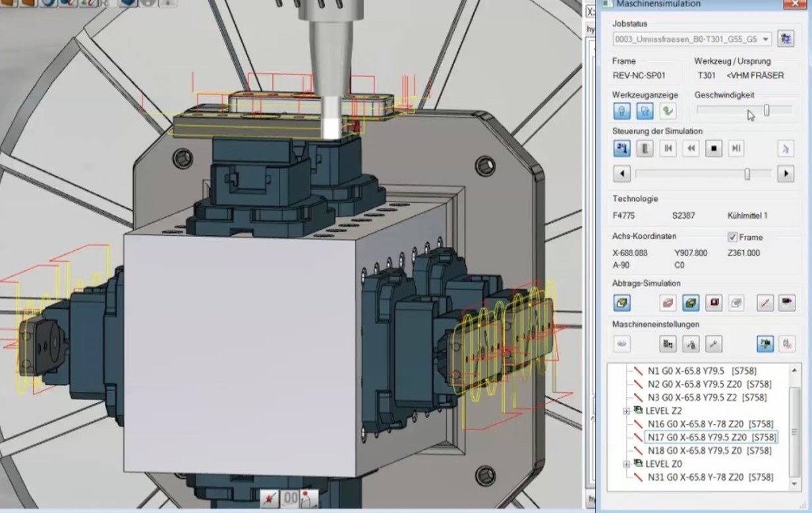Click the green arrow icon under Werkzeuganzeige
Image resolution: width=812 pixels, height=513 pixels.
(x=668, y=111)
